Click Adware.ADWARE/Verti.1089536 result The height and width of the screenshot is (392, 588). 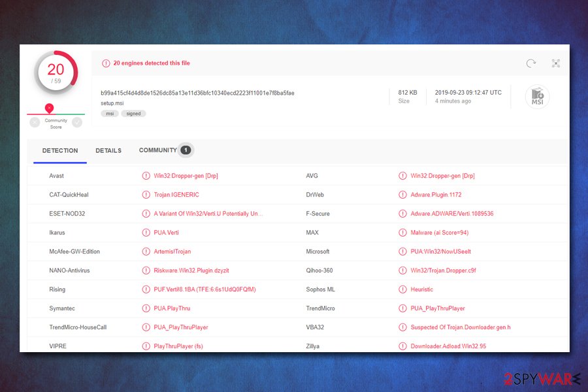coord(452,214)
